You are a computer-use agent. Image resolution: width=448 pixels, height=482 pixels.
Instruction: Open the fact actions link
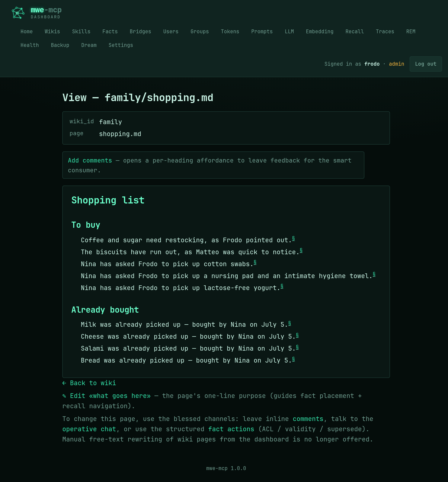(231, 429)
